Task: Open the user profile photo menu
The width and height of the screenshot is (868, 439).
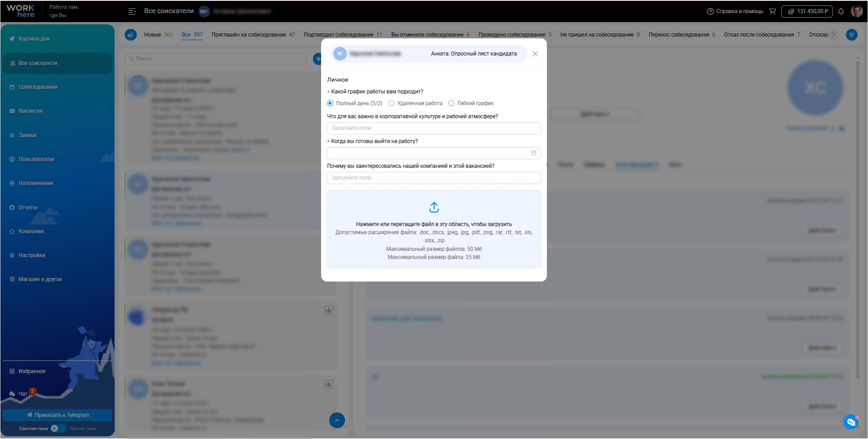Action: point(857,11)
